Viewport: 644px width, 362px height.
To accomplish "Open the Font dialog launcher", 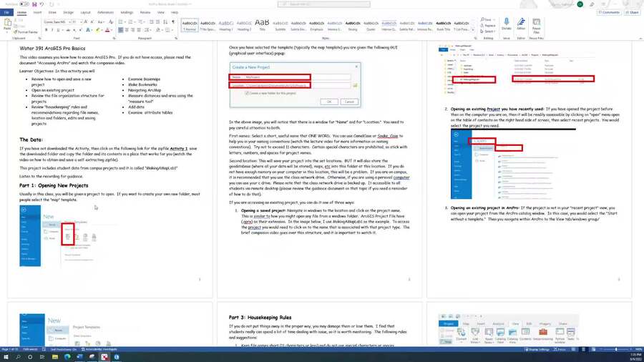I will click(114, 38).
